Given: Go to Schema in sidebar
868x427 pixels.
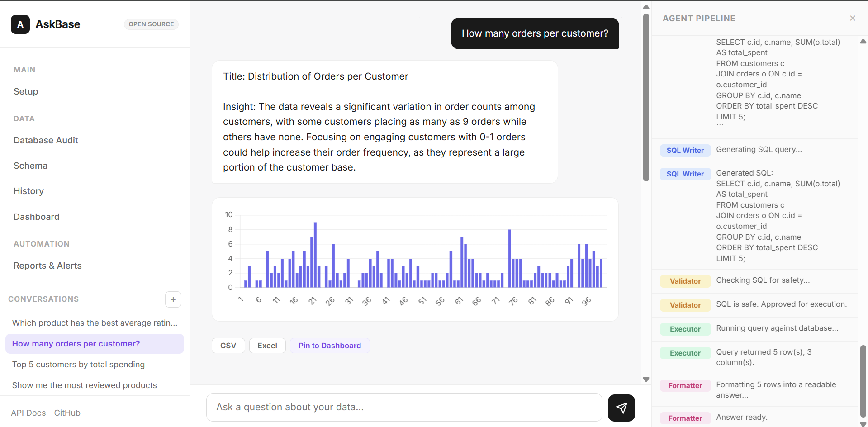Looking at the screenshot, I should point(30,166).
